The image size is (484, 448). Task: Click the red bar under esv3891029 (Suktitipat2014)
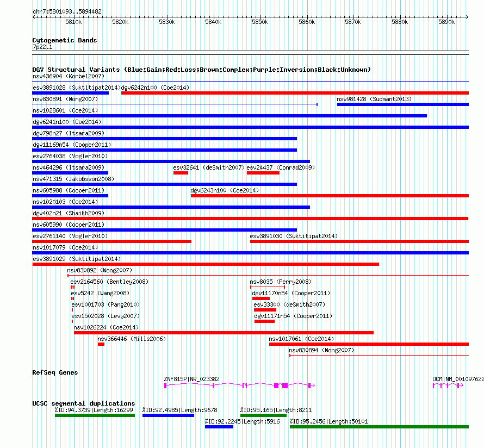[x=206, y=264]
